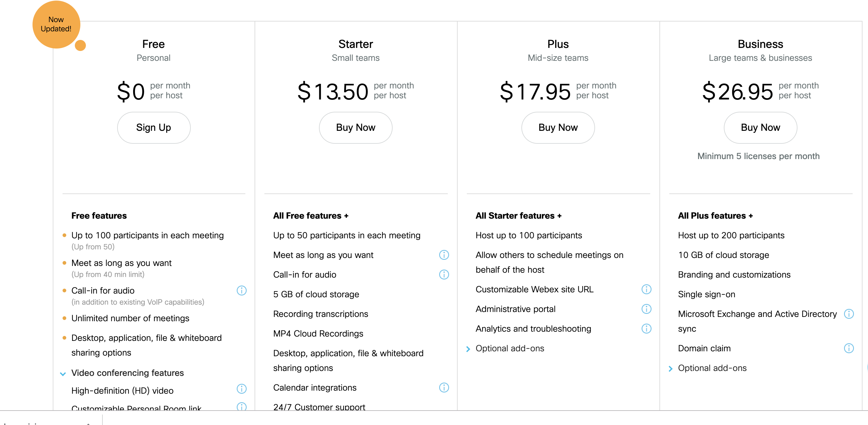The width and height of the screenshot is (868, 425).
Task: Open info icon beside Free plan Call-in for audio
Action: pos(242,290)
